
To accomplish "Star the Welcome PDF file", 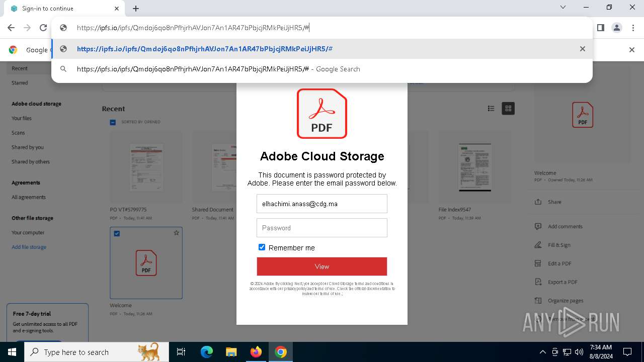I will point(176,233).
